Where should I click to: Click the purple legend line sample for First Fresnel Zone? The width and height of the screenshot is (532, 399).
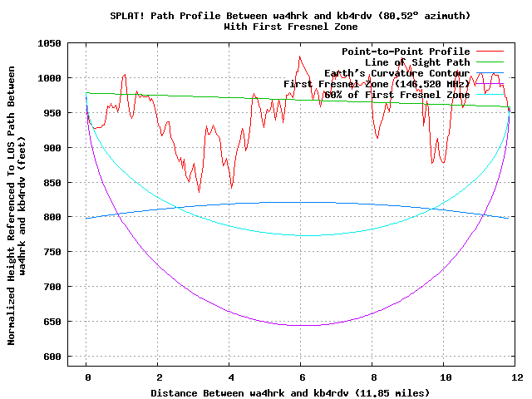tap(490, 83)
